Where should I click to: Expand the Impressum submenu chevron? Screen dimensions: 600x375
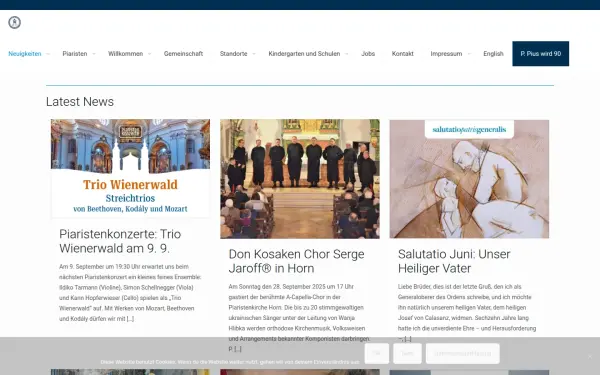469,54
